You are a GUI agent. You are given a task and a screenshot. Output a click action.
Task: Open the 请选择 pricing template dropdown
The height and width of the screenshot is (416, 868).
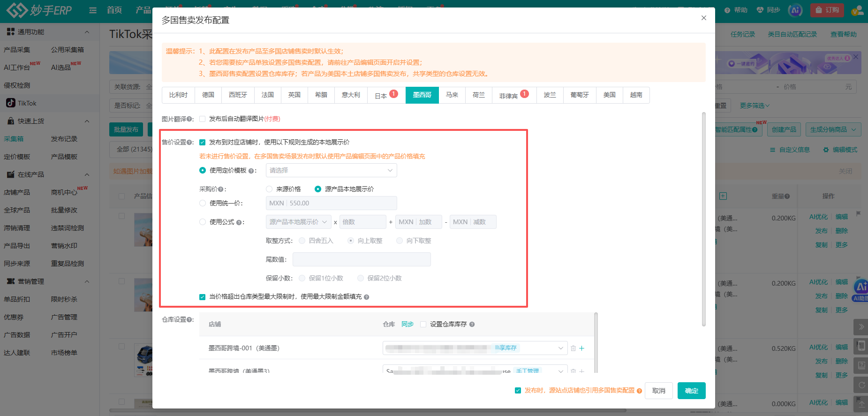[x=331, y=170]
